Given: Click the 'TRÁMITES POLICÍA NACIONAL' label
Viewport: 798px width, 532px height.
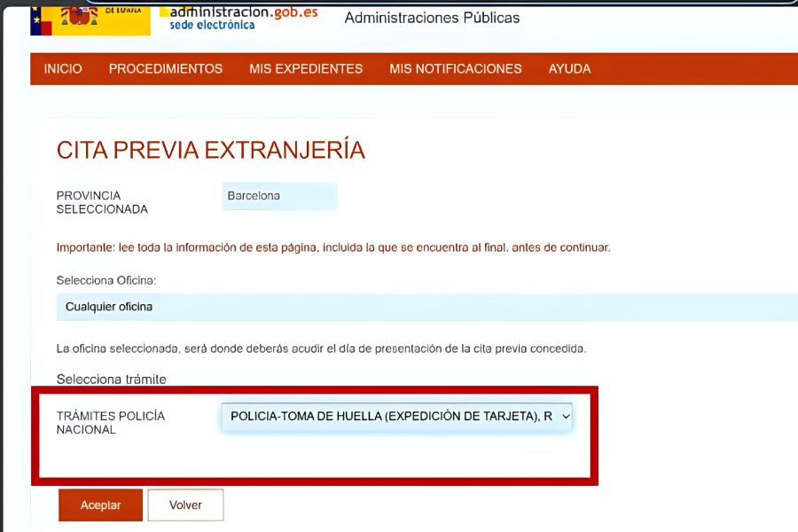Looking at the screenshot, I should tap(111, 423).
